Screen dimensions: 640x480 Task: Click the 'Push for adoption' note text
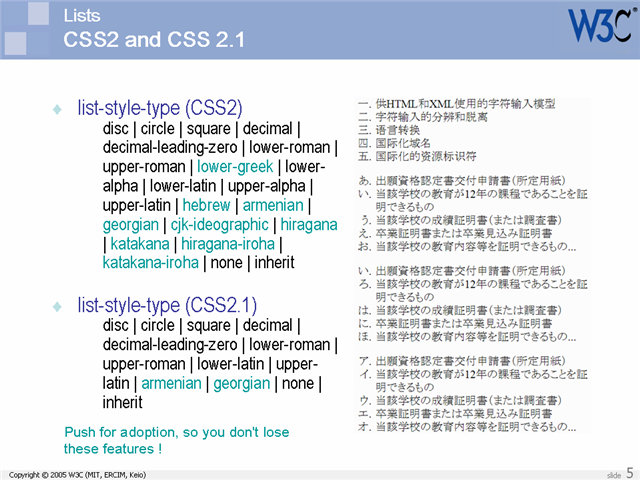click(x=176, y=440)
